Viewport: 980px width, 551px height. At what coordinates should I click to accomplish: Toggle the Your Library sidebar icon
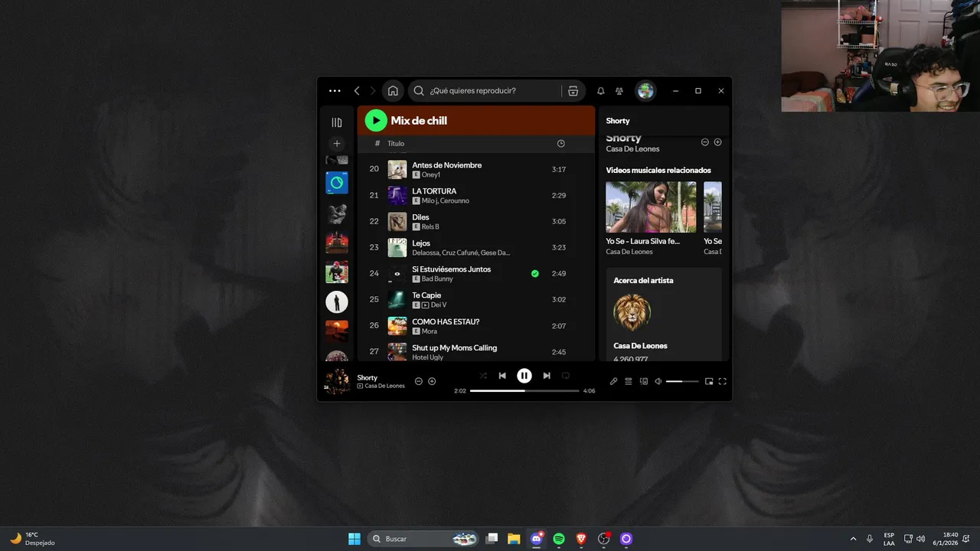pyautogui.click(x=337, y=122)
